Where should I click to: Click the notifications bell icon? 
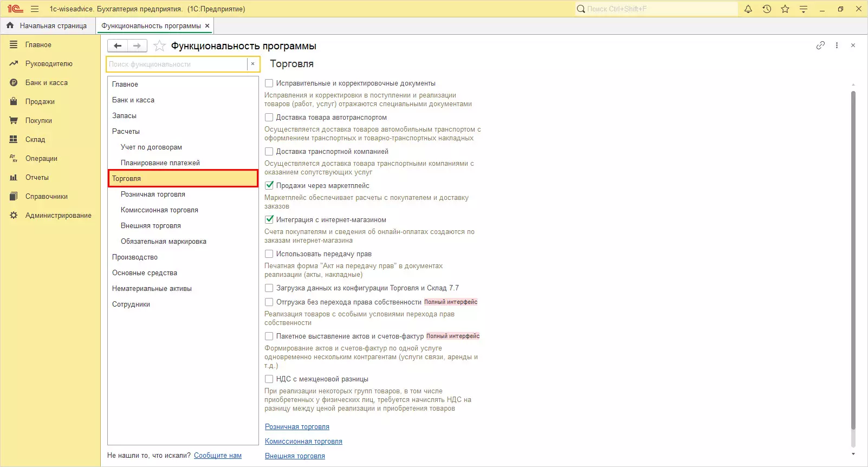[x=748, y=9]
